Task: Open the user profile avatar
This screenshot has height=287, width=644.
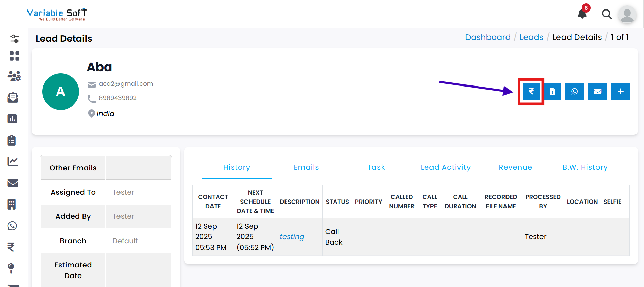Action: pyautogui.click(x=627, y=15)
